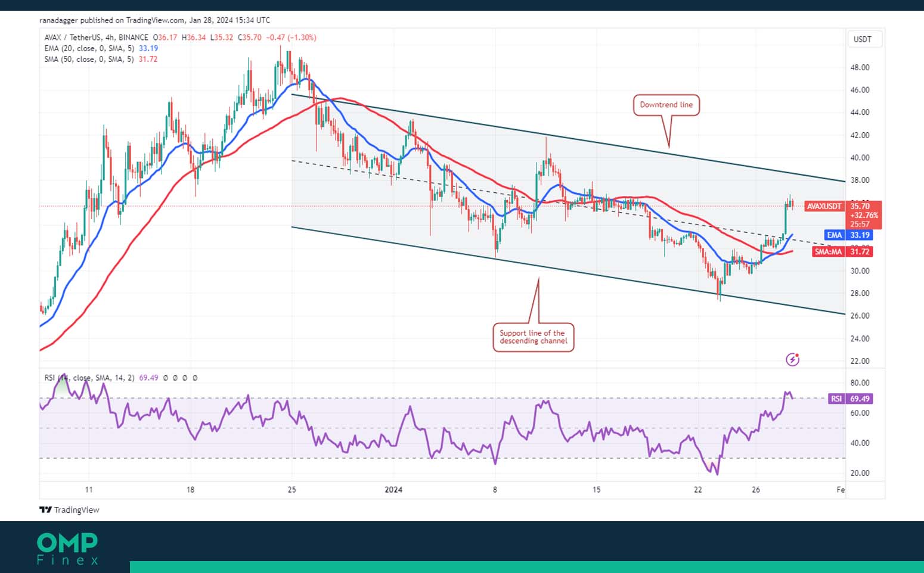Click the high value H36.34 in legend
The height and width of the screenshot is (573, 924).
194,37
